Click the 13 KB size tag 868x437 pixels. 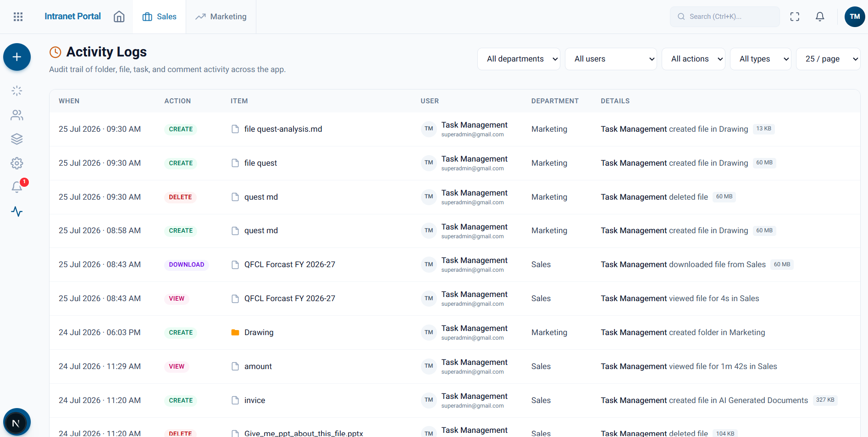(763, 129)
